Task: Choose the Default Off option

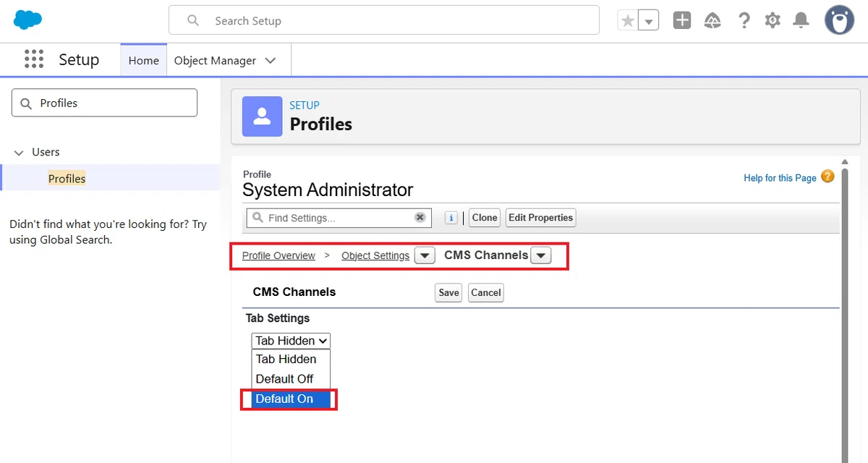Action: point(291,378)
